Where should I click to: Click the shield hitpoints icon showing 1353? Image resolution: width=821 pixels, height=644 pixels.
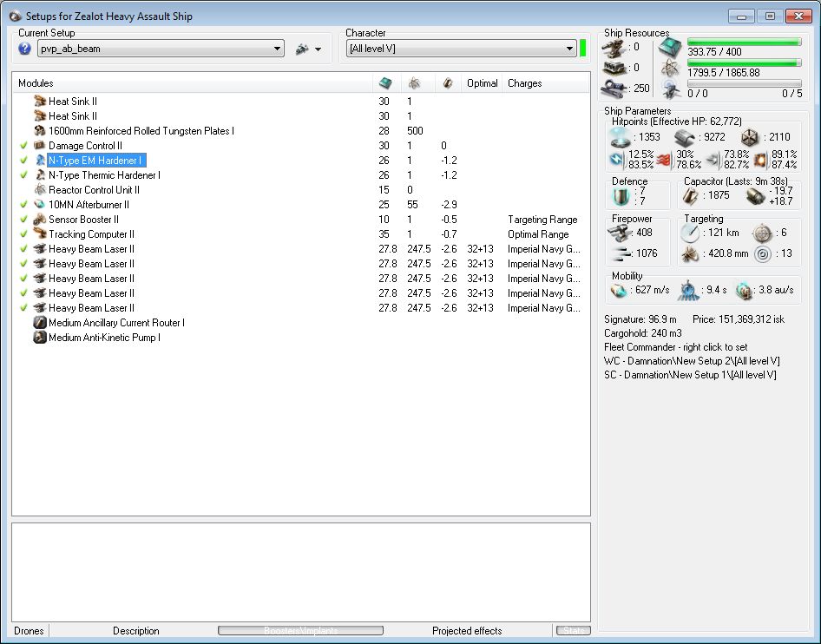pos(621,138)
